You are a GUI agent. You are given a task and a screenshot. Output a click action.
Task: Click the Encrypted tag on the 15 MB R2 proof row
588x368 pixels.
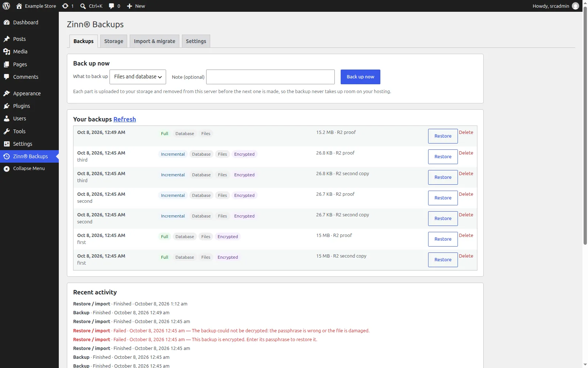click(227, 237)
